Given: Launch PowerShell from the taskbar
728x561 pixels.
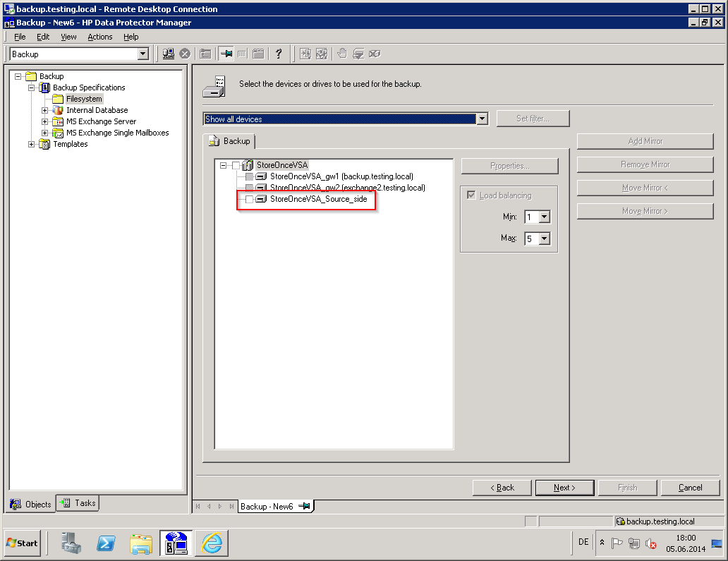Looking at the screenshot, I should 106,543.
